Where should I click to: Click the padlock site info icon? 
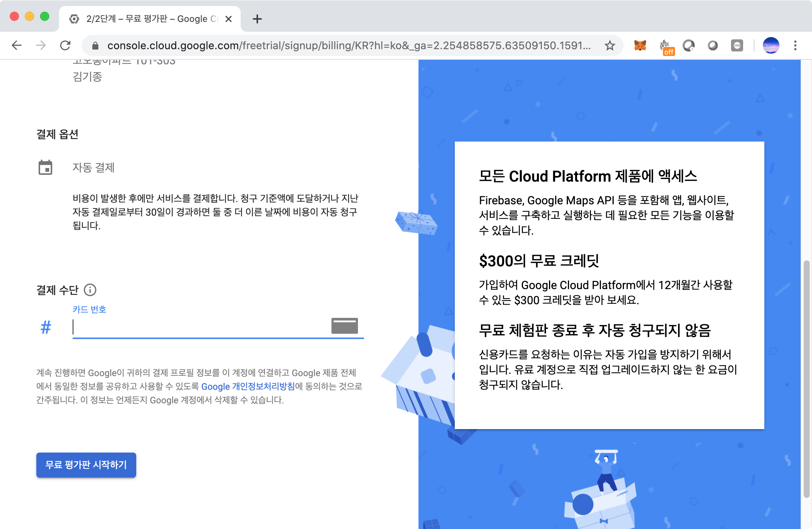[95, 46]
